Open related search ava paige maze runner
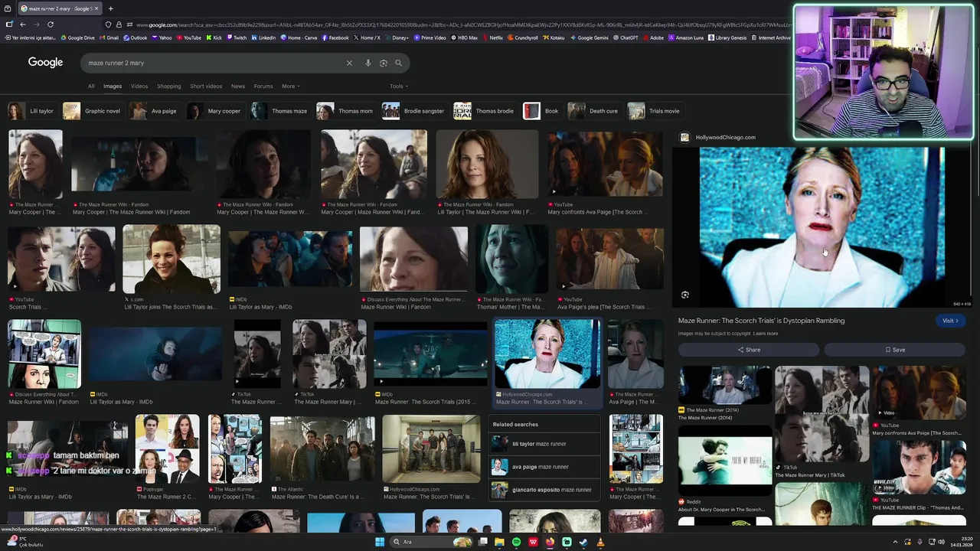Image resolution: width=980 pixels, height=551 pixels. (546, 467)
